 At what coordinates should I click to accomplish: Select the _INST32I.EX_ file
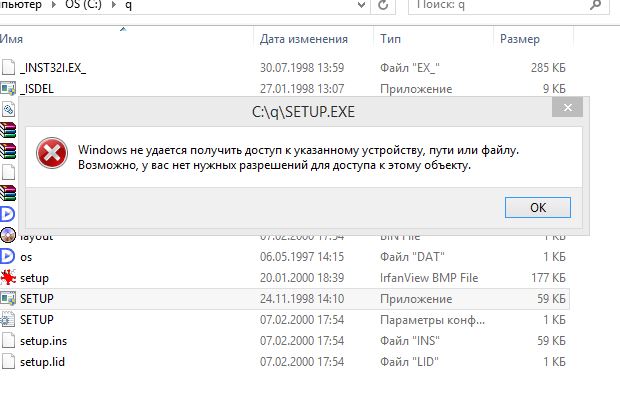tap(53, 68)
